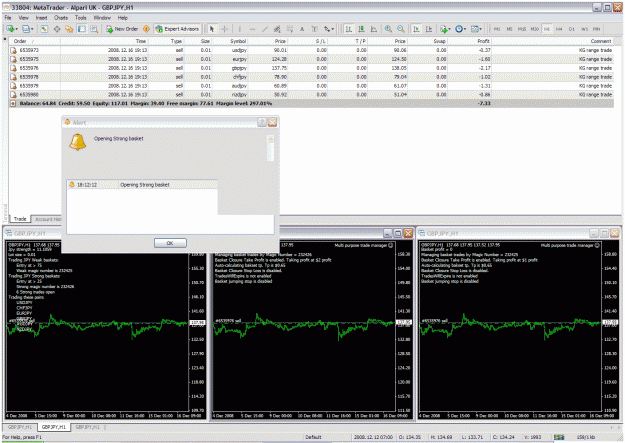Select the crosshair tool
625x443 pixels.
pyautogui.click(x=225, y=29)
